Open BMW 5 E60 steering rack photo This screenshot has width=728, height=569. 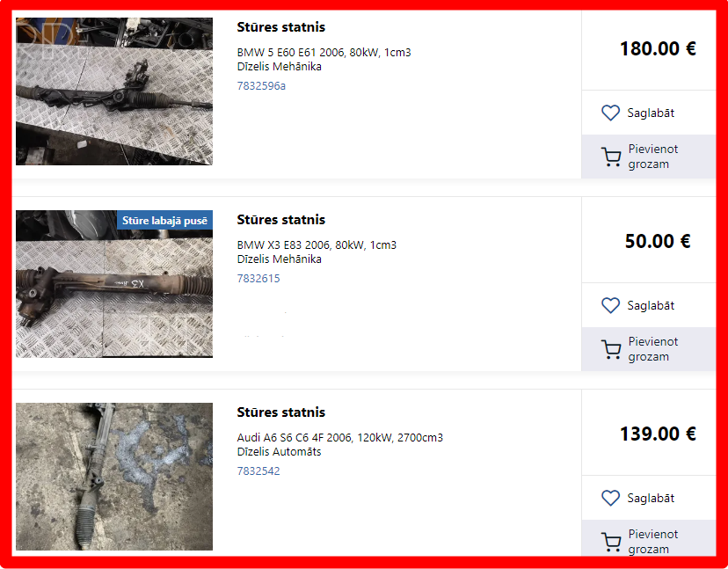coord(114,91)
